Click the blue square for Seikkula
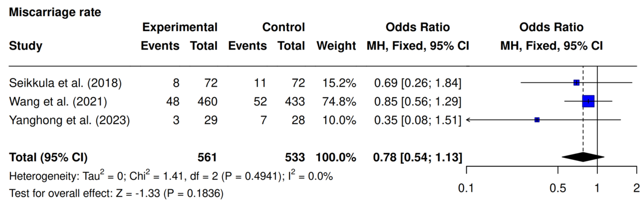The image size is (644, 205). pos(576,83)
